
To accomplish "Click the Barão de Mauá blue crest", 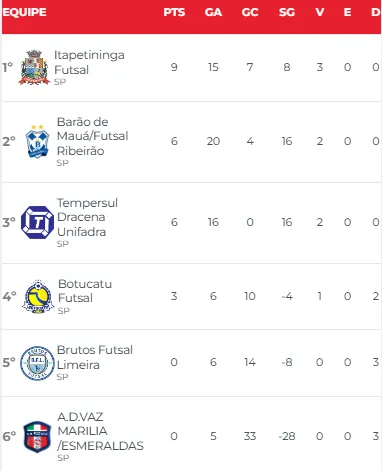I will coord(37,141).
